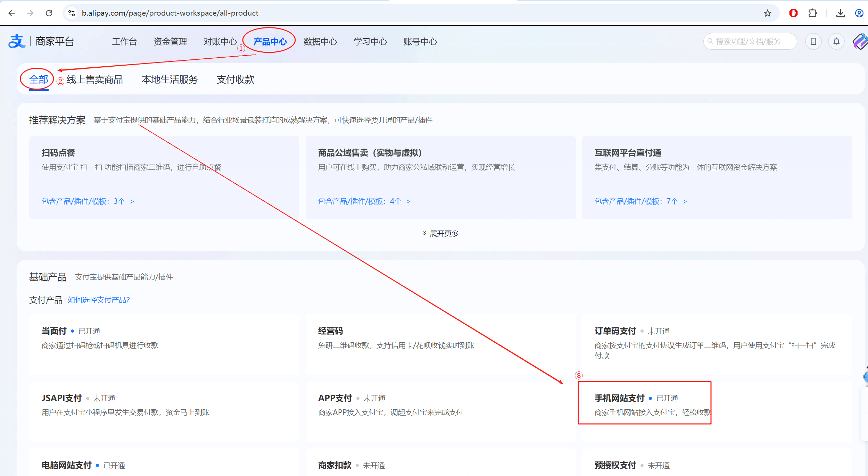Expand 展开更多 to show more solutions
This screenshot has height=476, width=868.
click(441, 233)
